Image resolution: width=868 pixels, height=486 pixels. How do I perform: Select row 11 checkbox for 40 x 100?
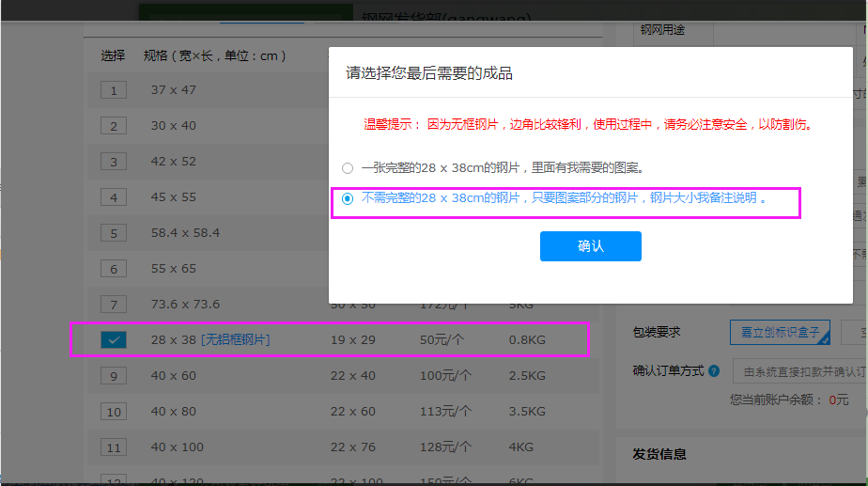(x=114, y=447)
